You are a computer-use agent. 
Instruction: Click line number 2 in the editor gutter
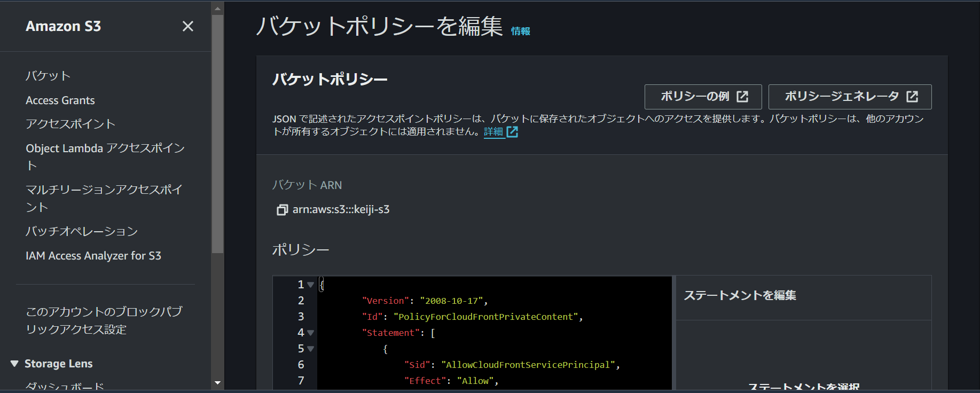click(301, 301)
